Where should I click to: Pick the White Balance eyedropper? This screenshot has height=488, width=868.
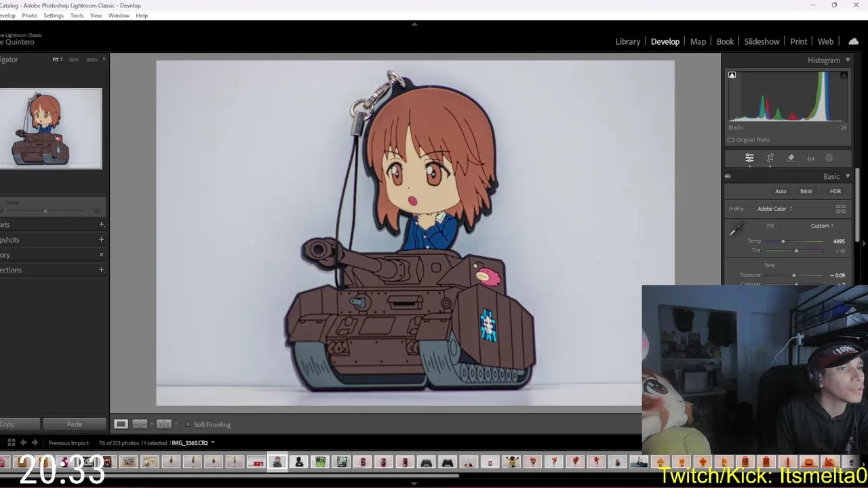pos(736,230)
